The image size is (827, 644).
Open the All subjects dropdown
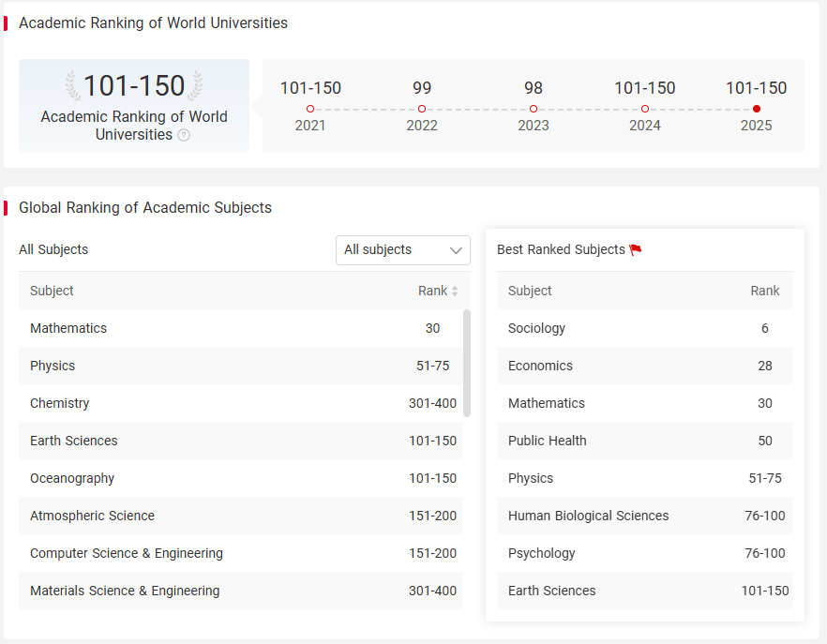tap(403, 250)
